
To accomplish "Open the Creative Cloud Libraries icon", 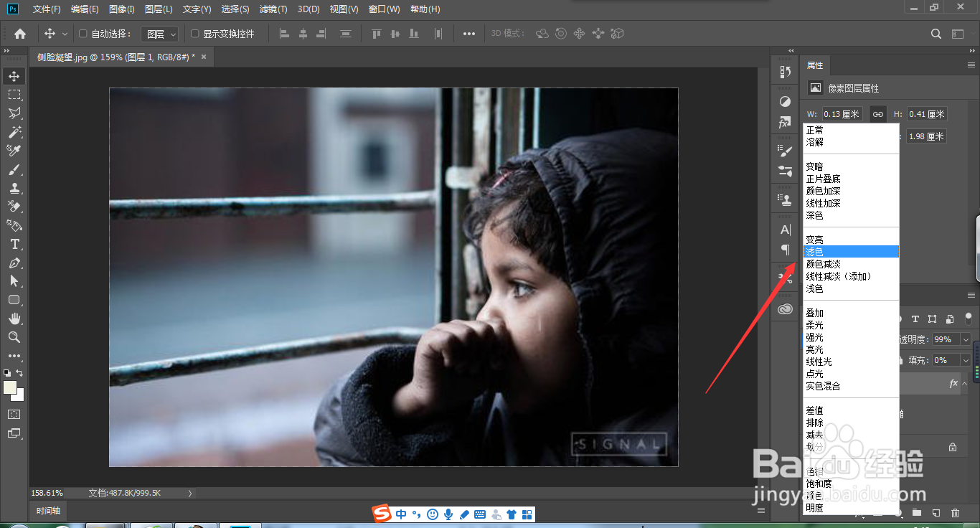I will coord(785,309).
